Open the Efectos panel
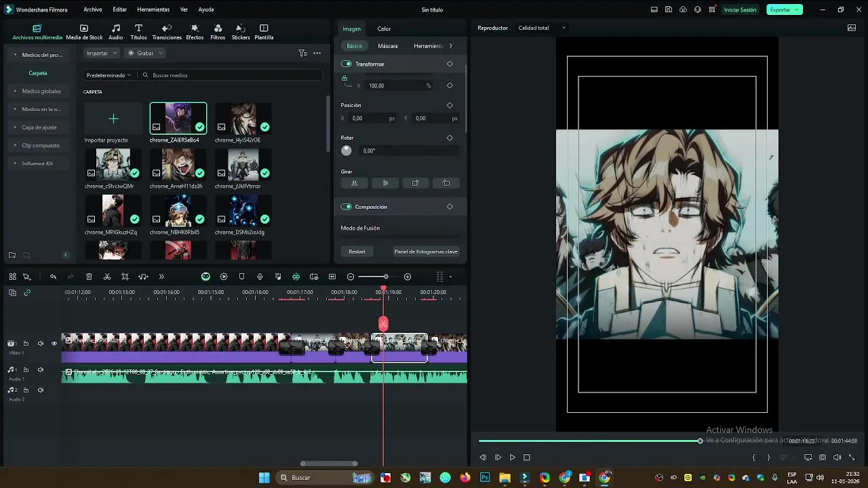The image size is (868, 488). click(x=195, y=32)
